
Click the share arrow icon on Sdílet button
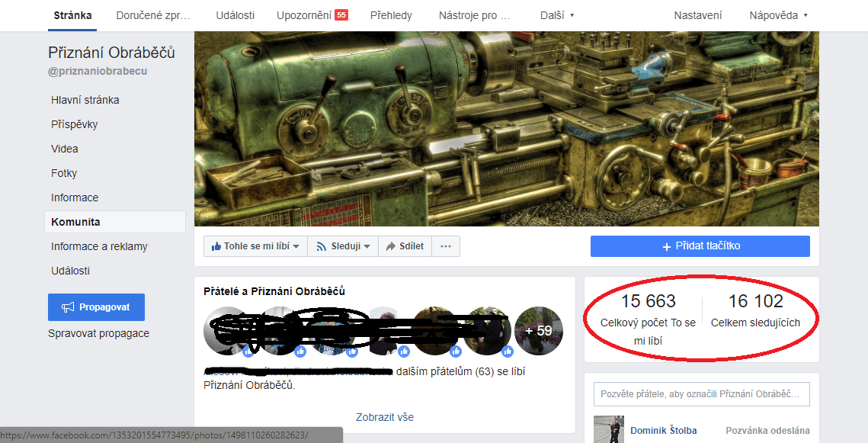point(391,246)
